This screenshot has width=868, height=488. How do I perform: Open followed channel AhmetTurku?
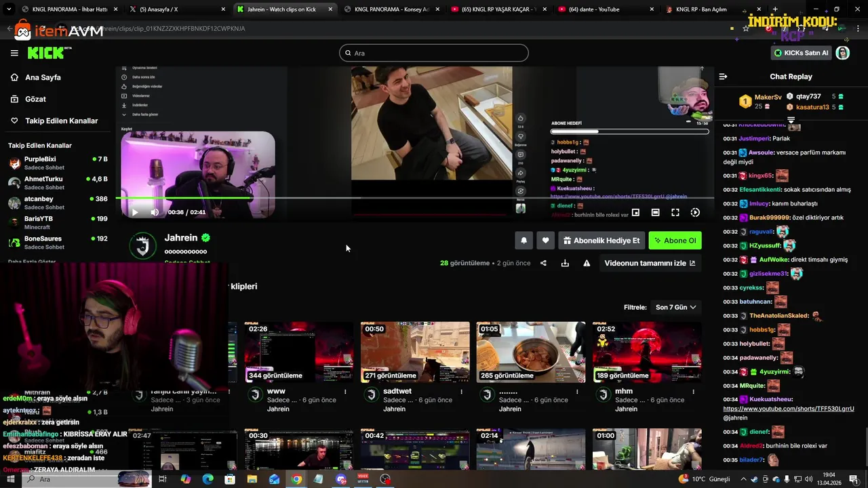pos(58,183)
